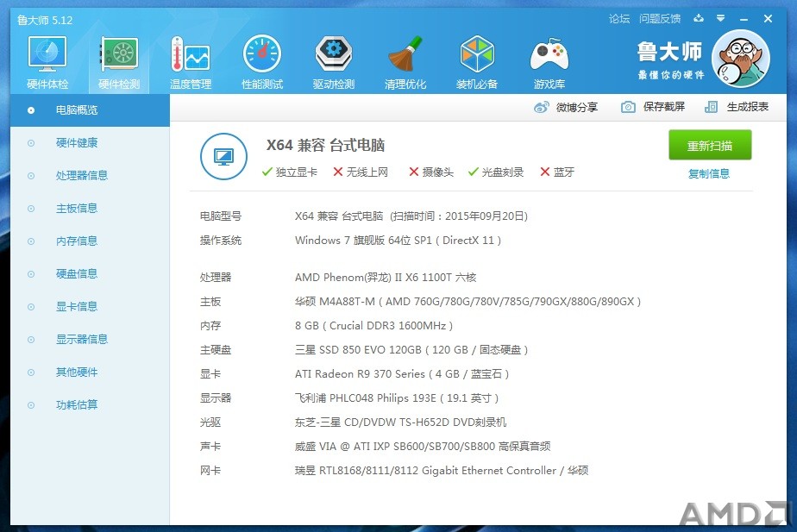Select 显示器信息 in sidebar
This screenshot has height=532, width=797.
pos(90,339)
